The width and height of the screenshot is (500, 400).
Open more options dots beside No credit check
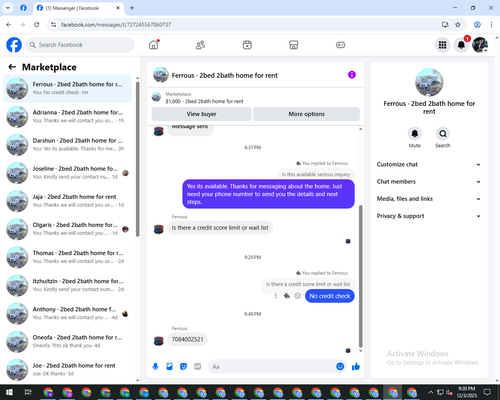pyautogui.click(x=276, y=296)
